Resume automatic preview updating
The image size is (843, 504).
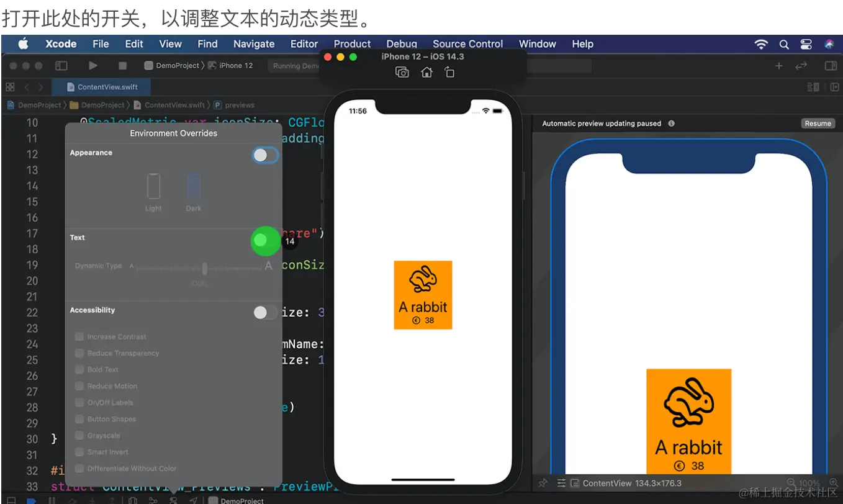coord(818,124)
